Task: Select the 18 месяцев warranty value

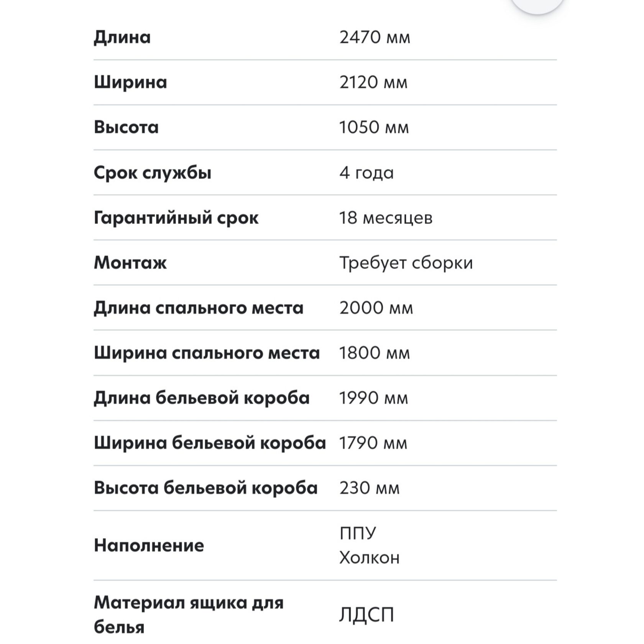Action: tap(386, 218)
